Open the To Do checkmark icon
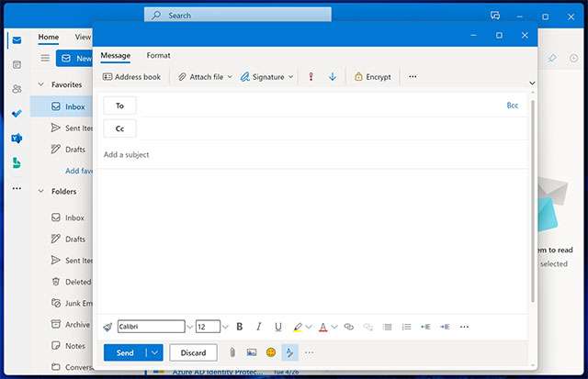The image size is (588, 379). coord(17,114)
